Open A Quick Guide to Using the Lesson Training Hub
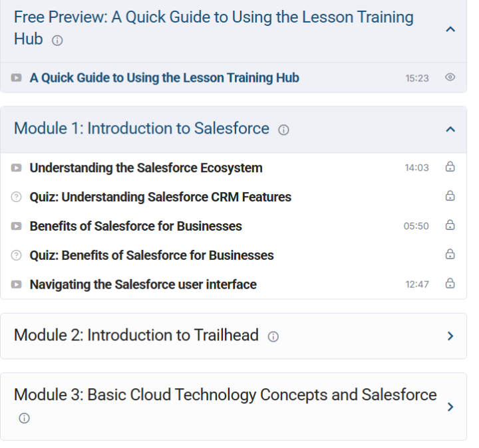This screenshot has width=479, height=448. tap(164, 78)
